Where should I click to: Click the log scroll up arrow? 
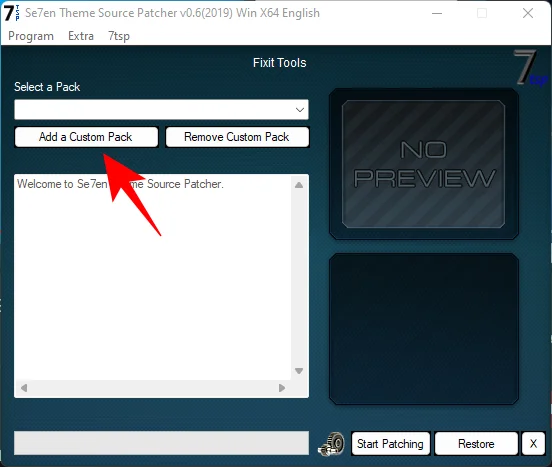299,185
